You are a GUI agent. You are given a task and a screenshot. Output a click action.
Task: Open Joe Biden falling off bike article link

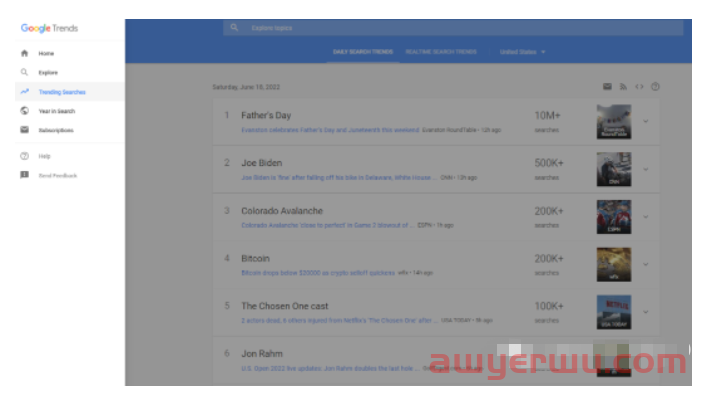339,178
